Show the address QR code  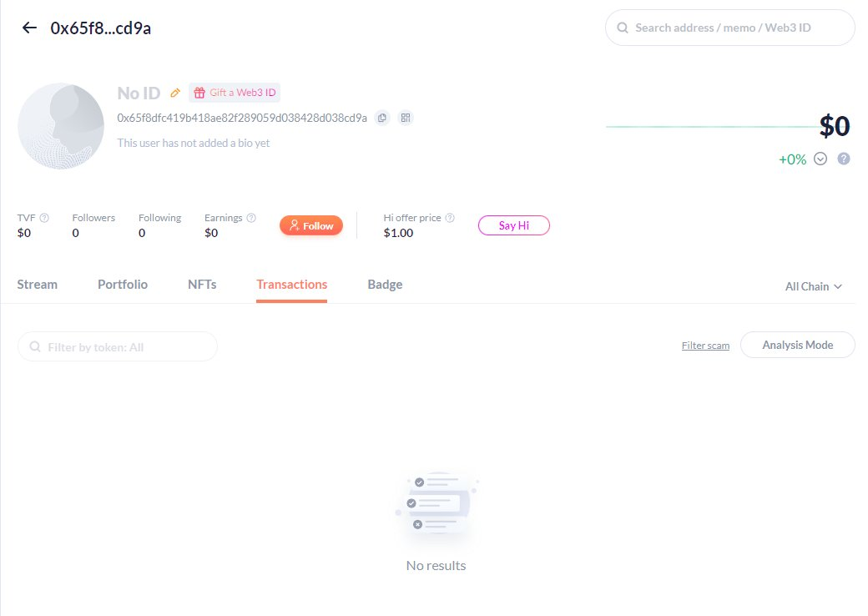point(406,118)
